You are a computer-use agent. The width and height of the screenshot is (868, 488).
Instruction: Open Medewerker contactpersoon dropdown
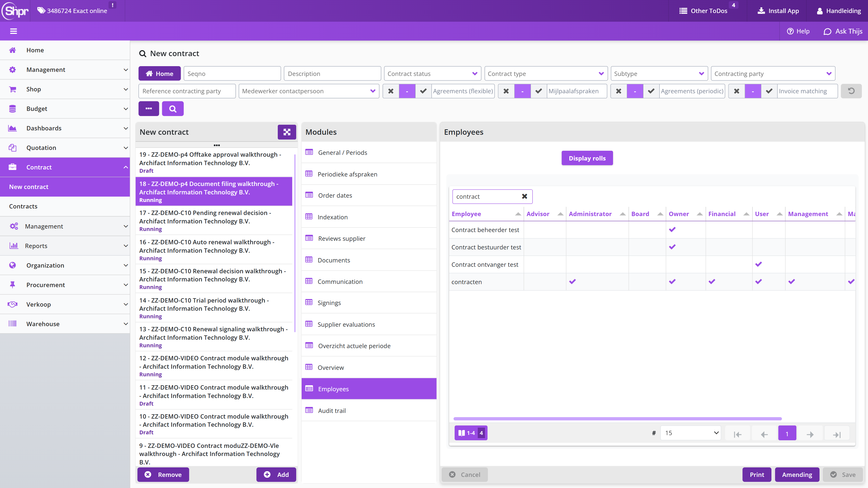click(309, 91)
